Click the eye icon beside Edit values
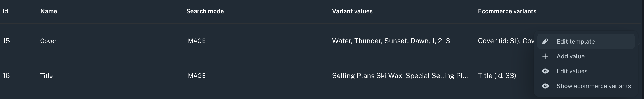This screenshot has height=99, width=644. click(545, 71)
